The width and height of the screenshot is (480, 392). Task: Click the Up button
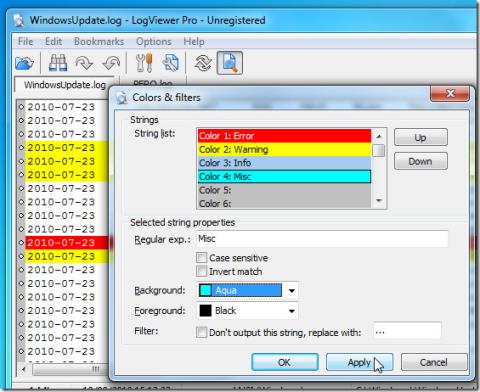click(421, 137)
